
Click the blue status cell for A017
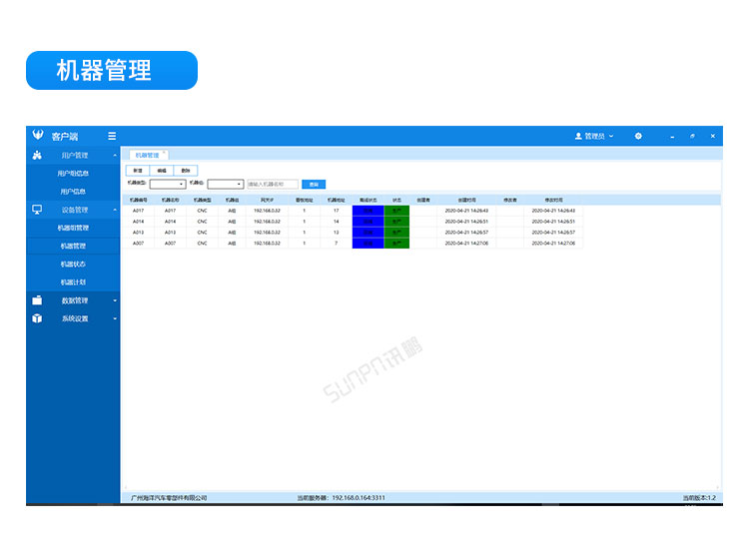368,211
